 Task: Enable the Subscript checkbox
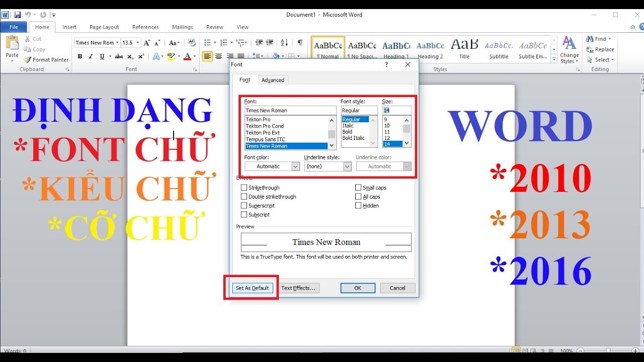[x=244, y=215]
